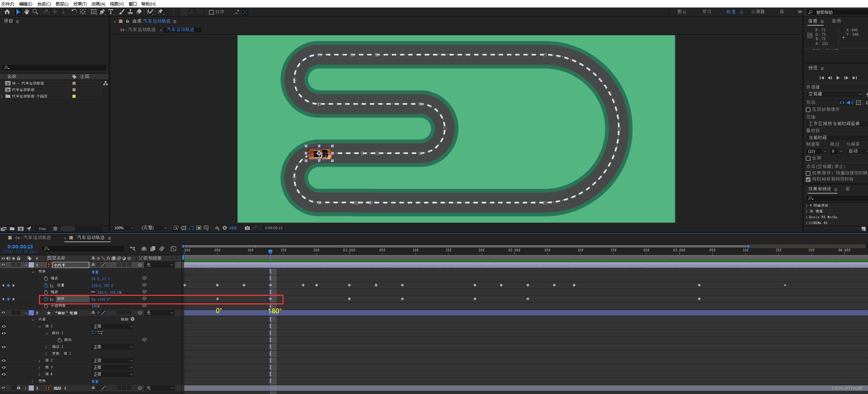868x394 pixels.
Task: Open the 100% magnification dropdown
Action: point(124,228)
